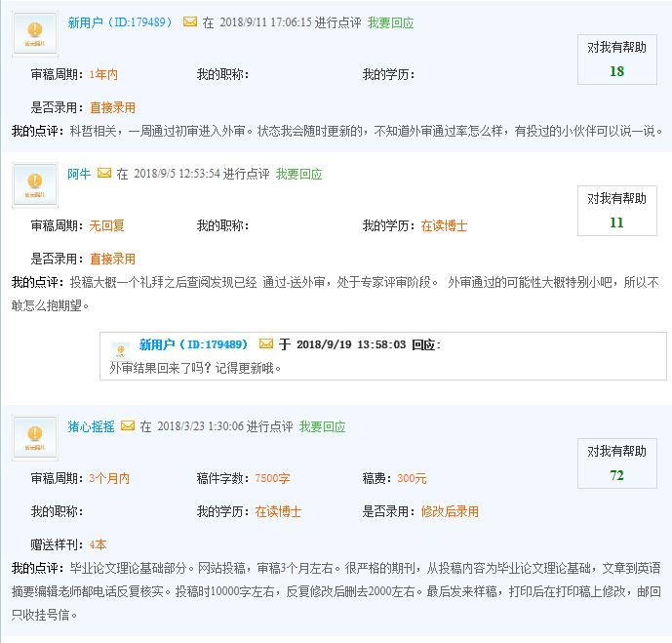Click 直接录用 in 阿牛's review

[x=113, y=259]
